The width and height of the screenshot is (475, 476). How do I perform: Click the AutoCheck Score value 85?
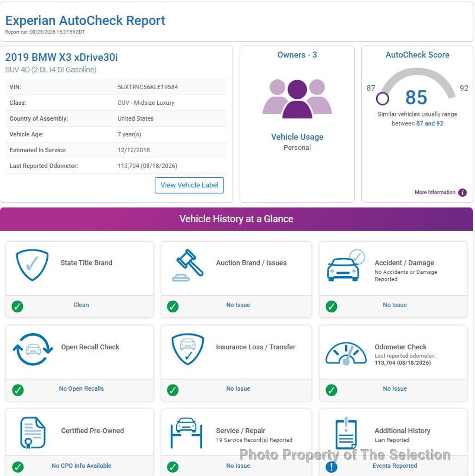click(416, 97)
